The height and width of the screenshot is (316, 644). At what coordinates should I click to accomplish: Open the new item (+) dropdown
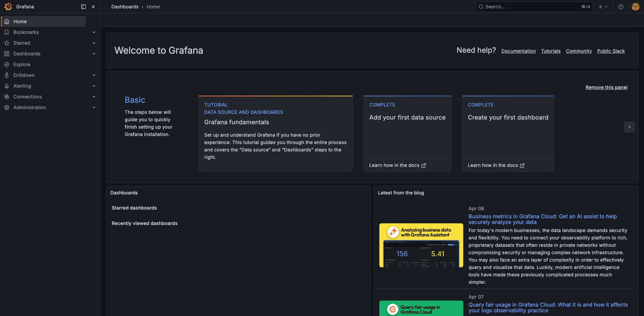pyautogui.click(x=603, y=7)
